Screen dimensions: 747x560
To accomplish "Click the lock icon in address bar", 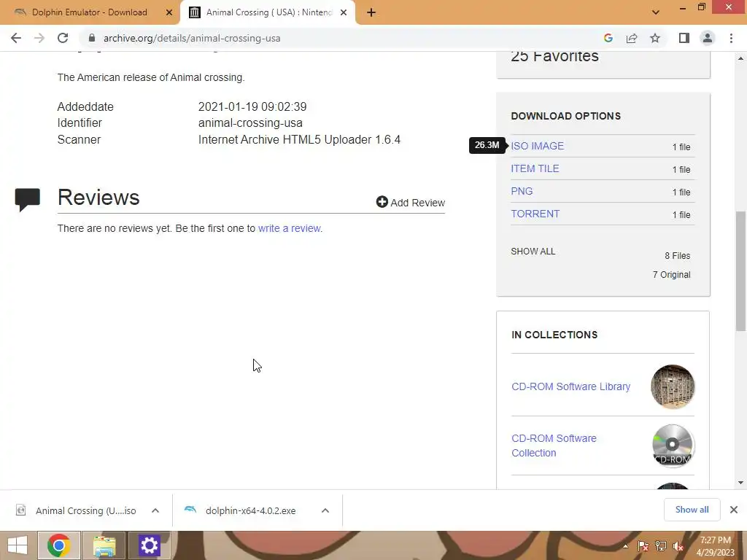I will click(92, 38).
